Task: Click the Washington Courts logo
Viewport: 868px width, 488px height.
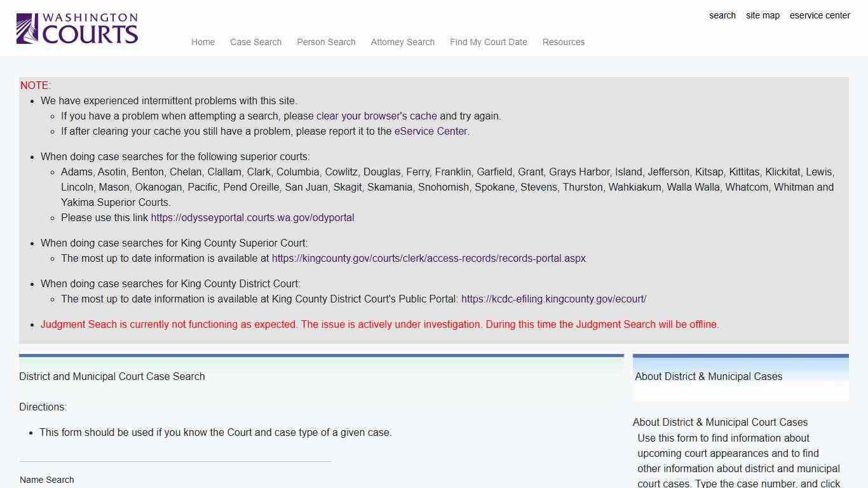Action: tap(76, 27)
